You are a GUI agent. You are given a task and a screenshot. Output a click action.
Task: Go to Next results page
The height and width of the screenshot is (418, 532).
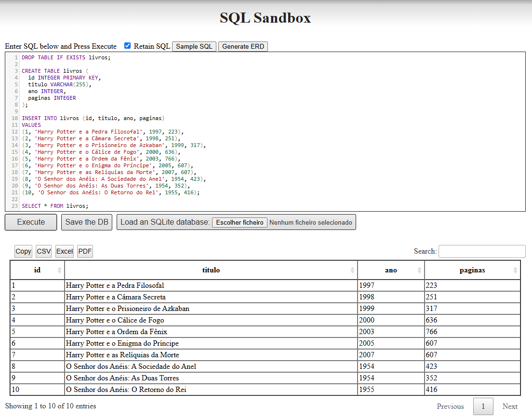click(x=510, y=406)
